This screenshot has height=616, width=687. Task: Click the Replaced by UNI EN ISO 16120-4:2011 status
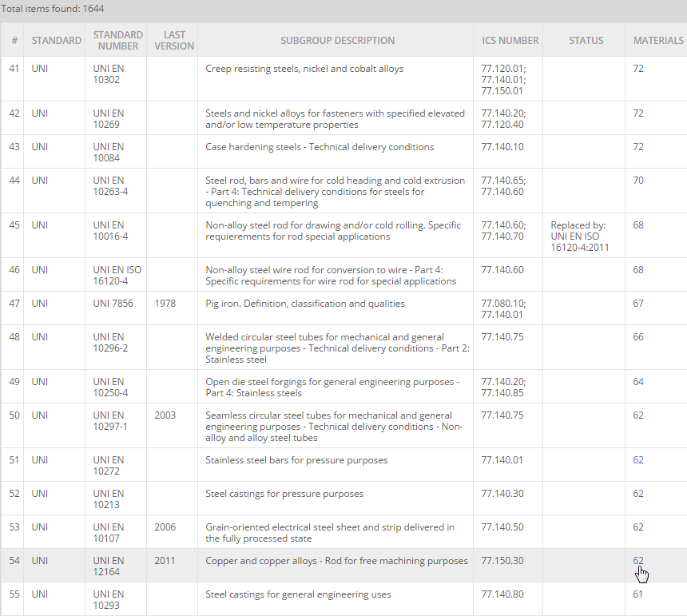(x=579, y=236)
